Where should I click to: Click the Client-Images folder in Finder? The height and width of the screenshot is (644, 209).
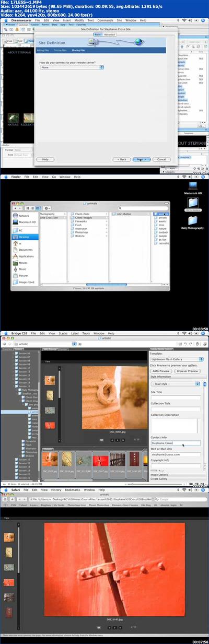click(83, 218)
